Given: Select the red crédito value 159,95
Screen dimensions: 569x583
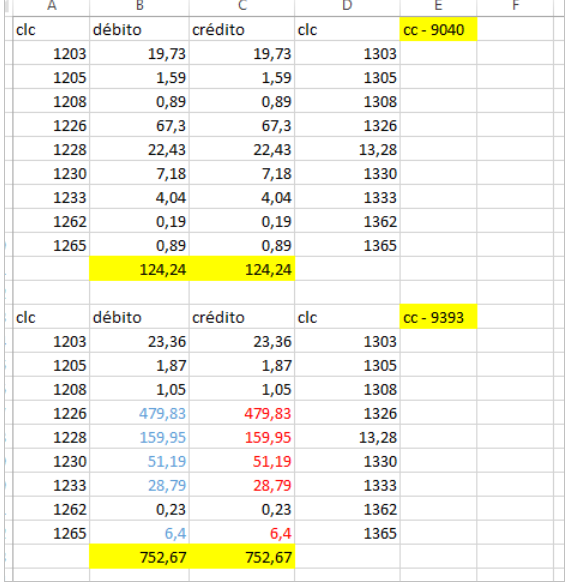Looking at the screenshot, I should [x=242, y=437].
